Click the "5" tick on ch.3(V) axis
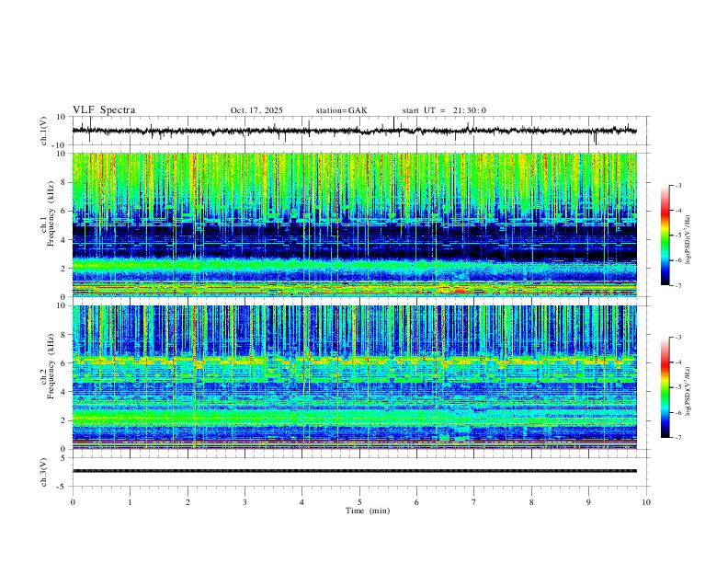The height and width of the screenshot is (563, 728). click(x=64, y=458)
